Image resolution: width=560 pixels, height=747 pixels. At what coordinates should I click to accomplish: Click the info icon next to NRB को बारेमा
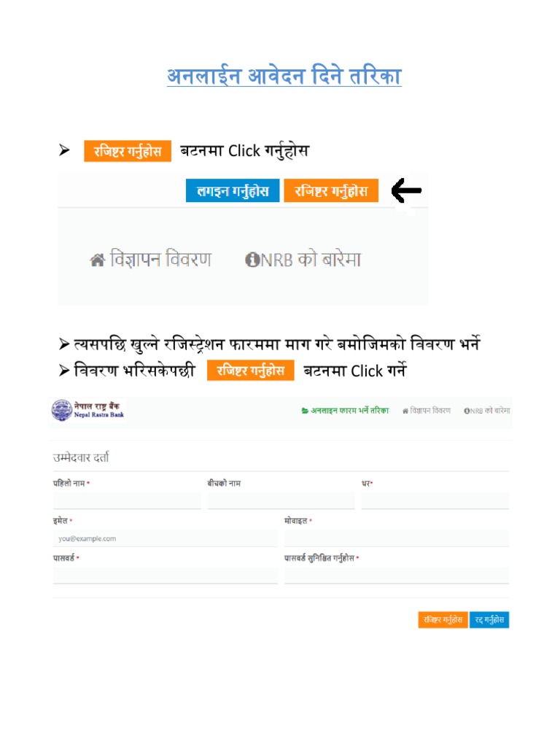pyautogui.click(x=252, y=260)
